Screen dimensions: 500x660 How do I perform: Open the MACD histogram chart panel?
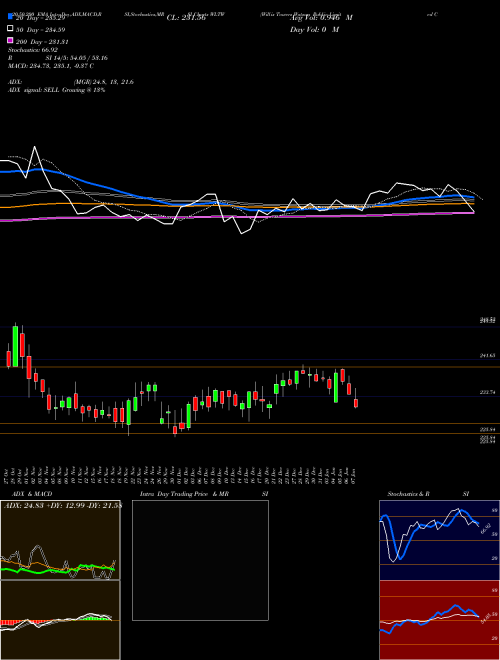60,620
